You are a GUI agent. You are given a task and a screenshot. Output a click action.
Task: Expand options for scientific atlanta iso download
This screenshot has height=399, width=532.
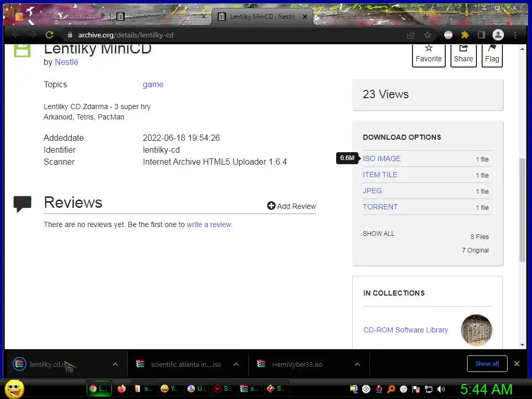(x=236, y=364)
